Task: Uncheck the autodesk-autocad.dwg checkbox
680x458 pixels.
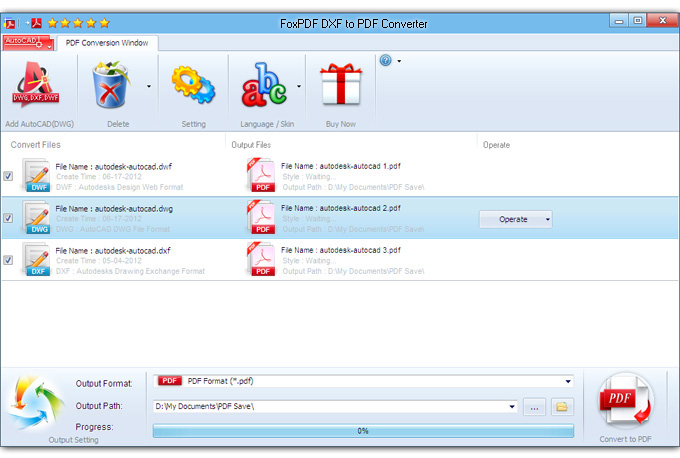Action: (x=8, y=218)
